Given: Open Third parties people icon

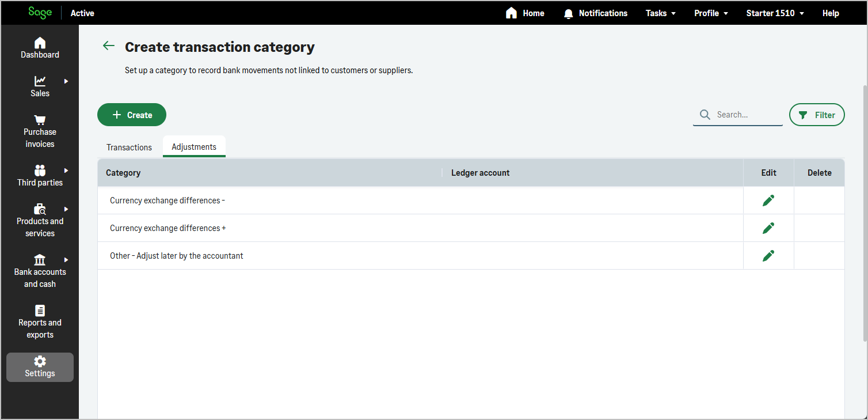Looking at the screenshot, I should point(40,170).
